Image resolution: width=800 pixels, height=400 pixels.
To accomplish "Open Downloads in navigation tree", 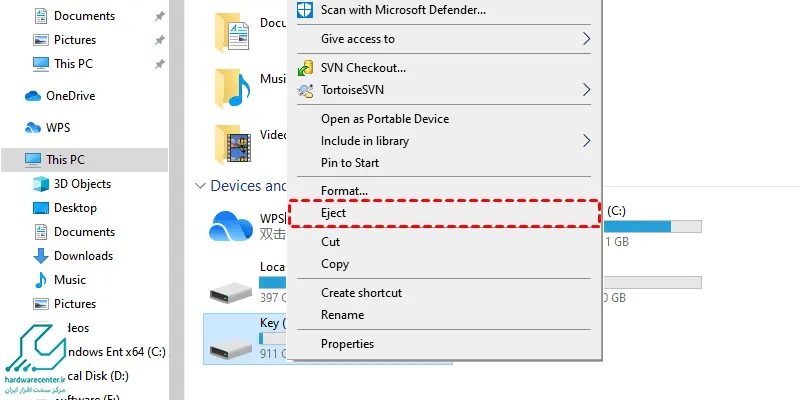I will click(x=84, y=256).
